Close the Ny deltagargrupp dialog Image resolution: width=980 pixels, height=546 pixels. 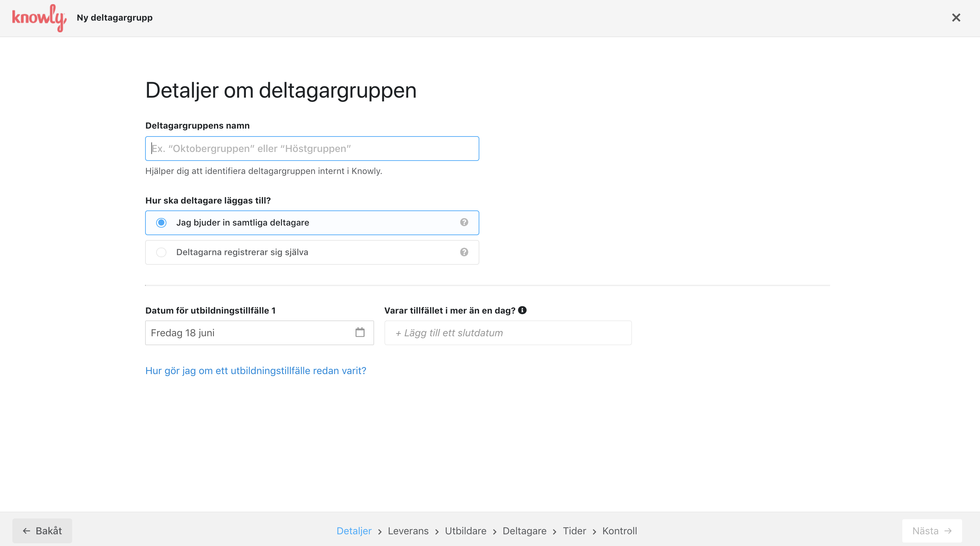tap(956, 18)
